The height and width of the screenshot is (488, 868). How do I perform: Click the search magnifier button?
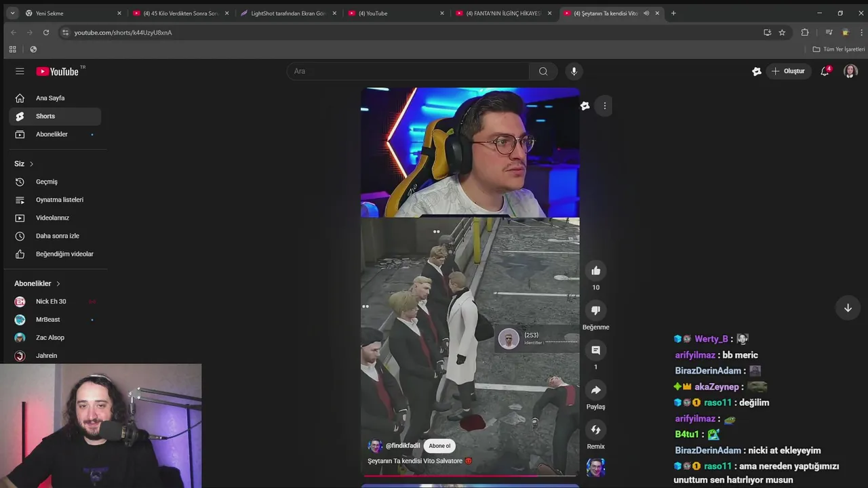543,71
